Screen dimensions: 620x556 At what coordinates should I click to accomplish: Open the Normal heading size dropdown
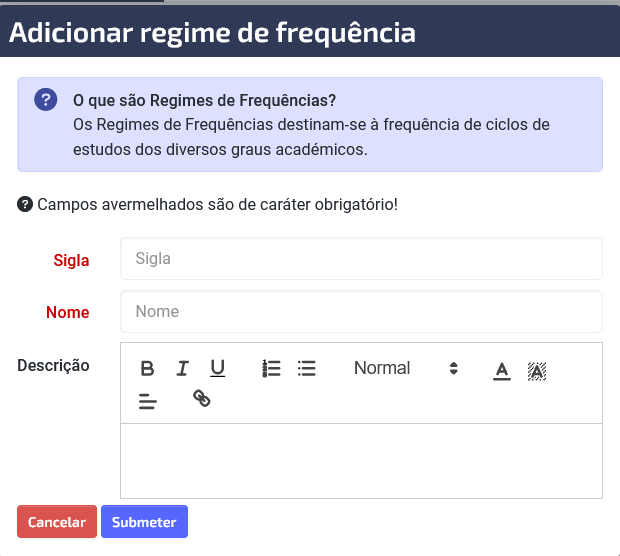(x=406, y=368)
